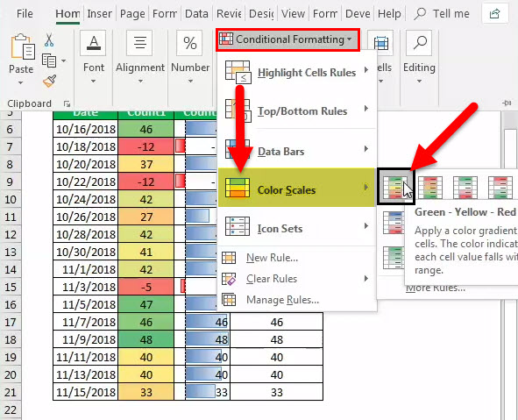The width and height of the screenshot is (518, 420).
Task: Open the File tab
Action: (x=25, y=14)
